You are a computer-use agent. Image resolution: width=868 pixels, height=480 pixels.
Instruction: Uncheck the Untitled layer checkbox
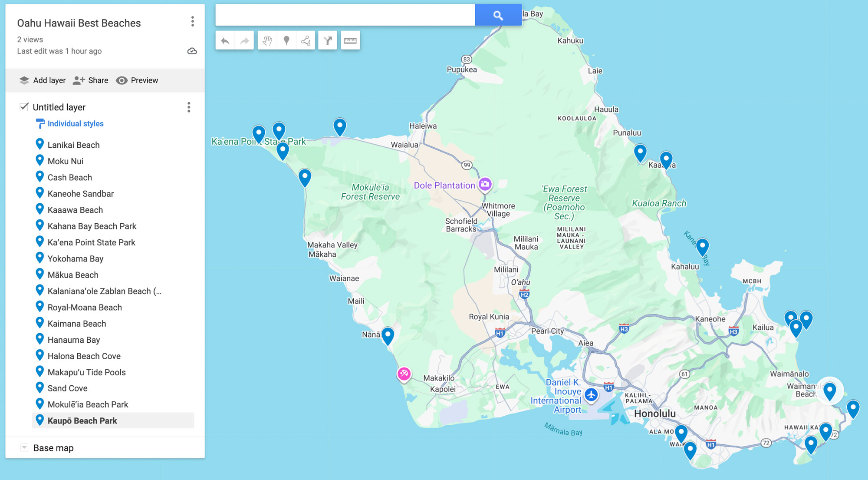[x=24, y=107]
